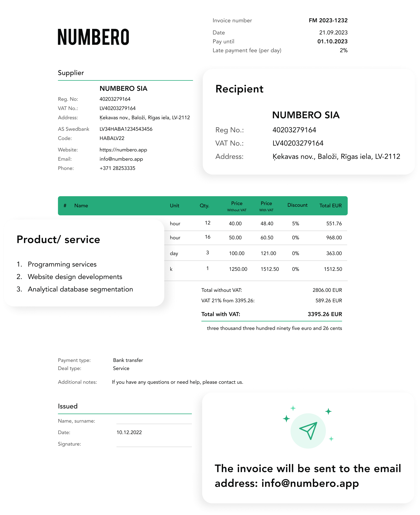Click the pay until date 01.10.2023

[332, 41]
